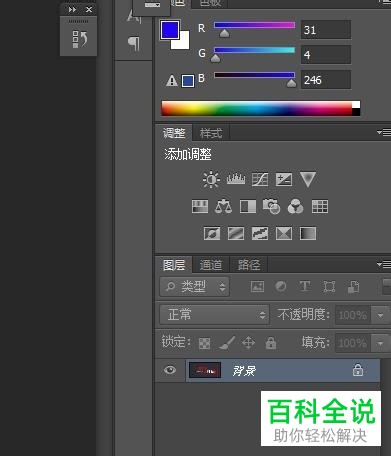Click the Background layer name text
Viewport: 391px width, 456px height.
(x=244, y=371)
